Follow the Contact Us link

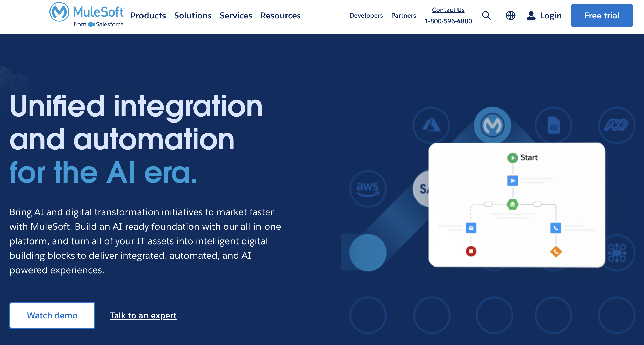pyautogui.click(x=448, y=10)
